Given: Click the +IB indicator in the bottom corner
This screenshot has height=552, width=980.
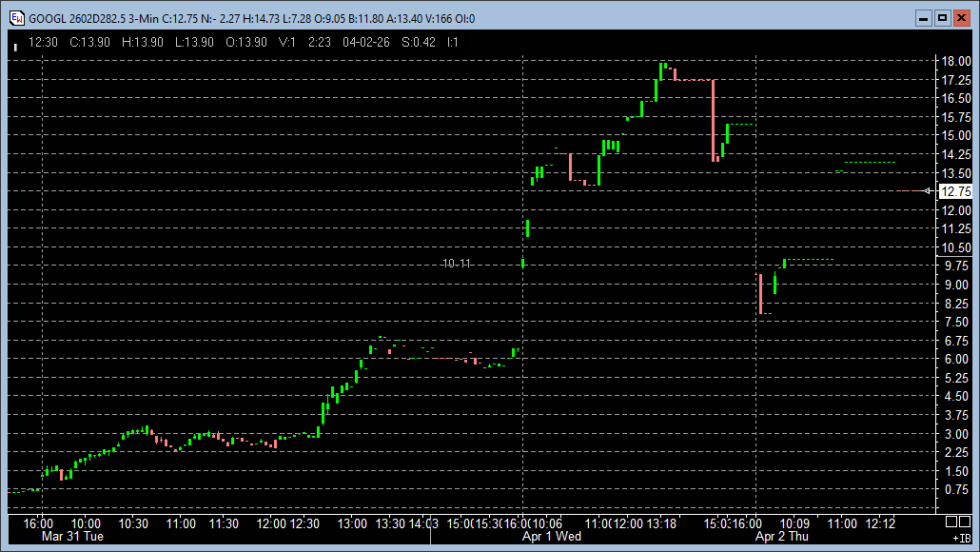Looking at the screenshot, I should tap(961, 538).
